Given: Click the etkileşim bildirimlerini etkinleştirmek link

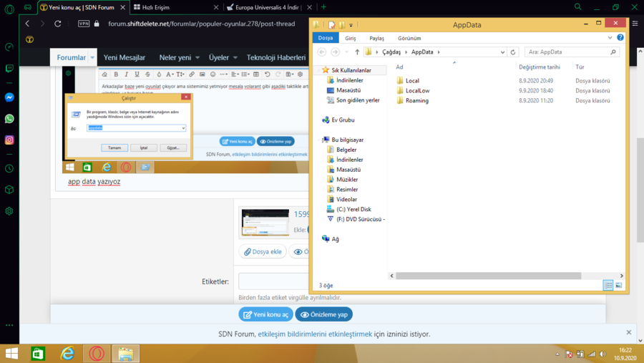Looking at the screenshot, I should pos(315,334).
